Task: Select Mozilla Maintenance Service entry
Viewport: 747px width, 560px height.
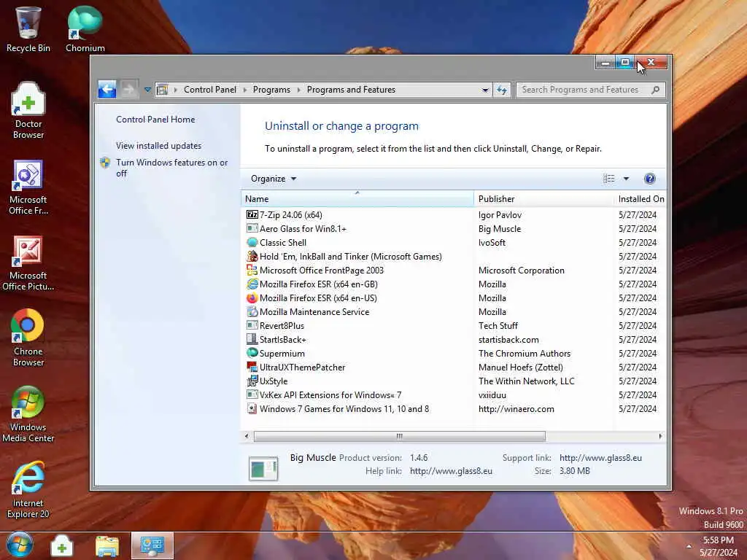Action: coord(454,311)
